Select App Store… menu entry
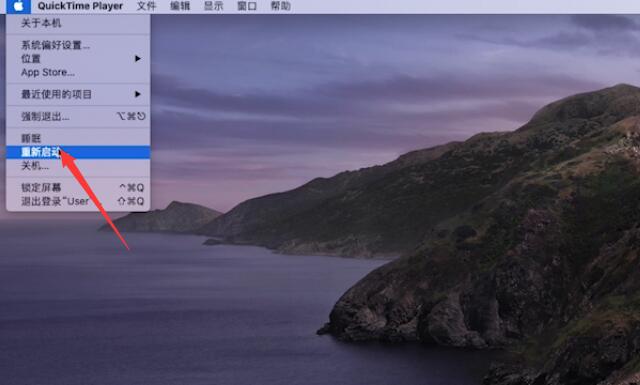 (78, 72)
